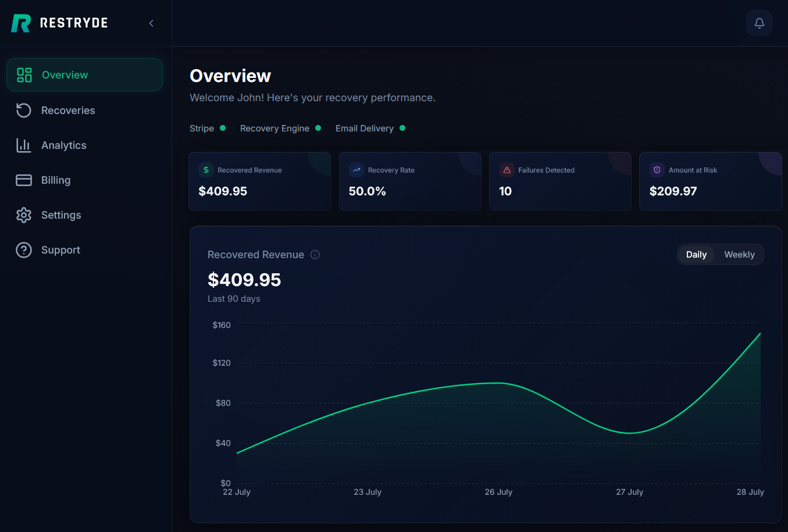Click the Restryde logo
The width and height of the screenshot is (788, 532).
click(x=59, y=23)
